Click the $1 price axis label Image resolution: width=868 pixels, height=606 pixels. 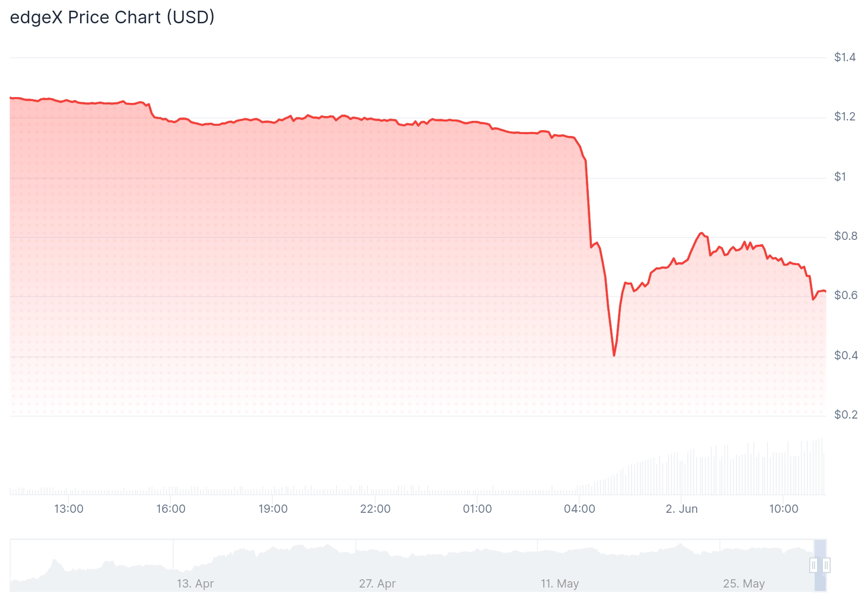tap(840, 177)
